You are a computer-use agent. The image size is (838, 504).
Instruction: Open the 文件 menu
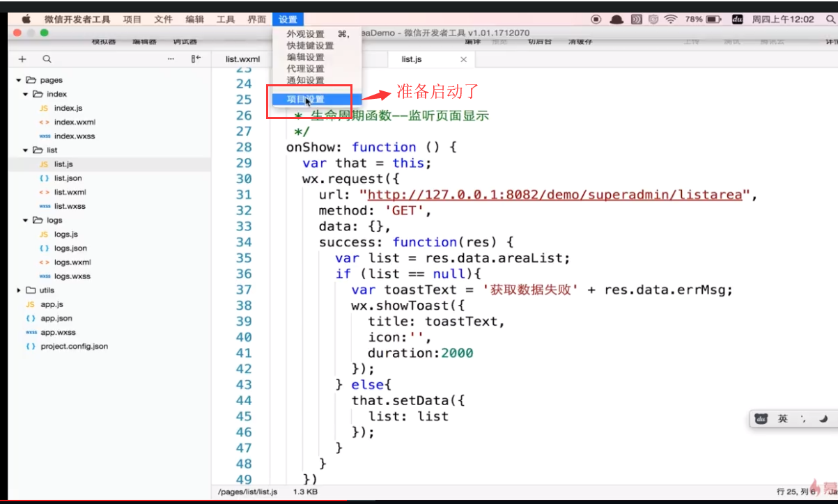click(163, 19)
